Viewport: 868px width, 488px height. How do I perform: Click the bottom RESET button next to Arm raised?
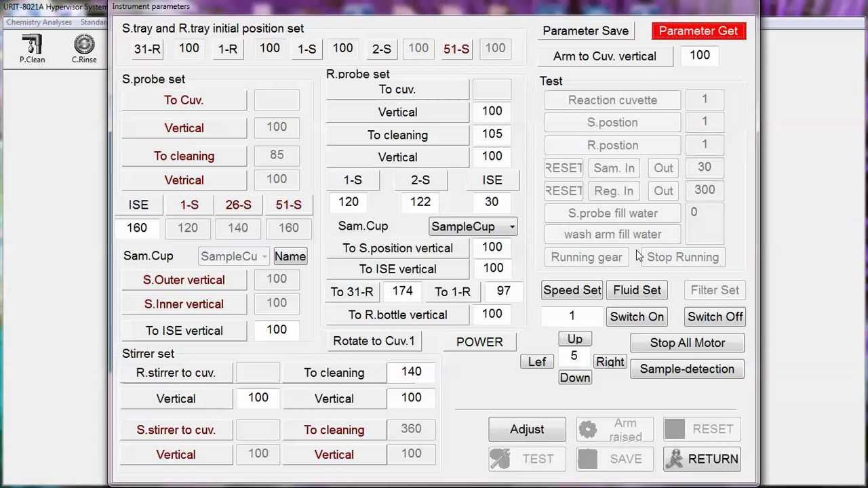702,429
